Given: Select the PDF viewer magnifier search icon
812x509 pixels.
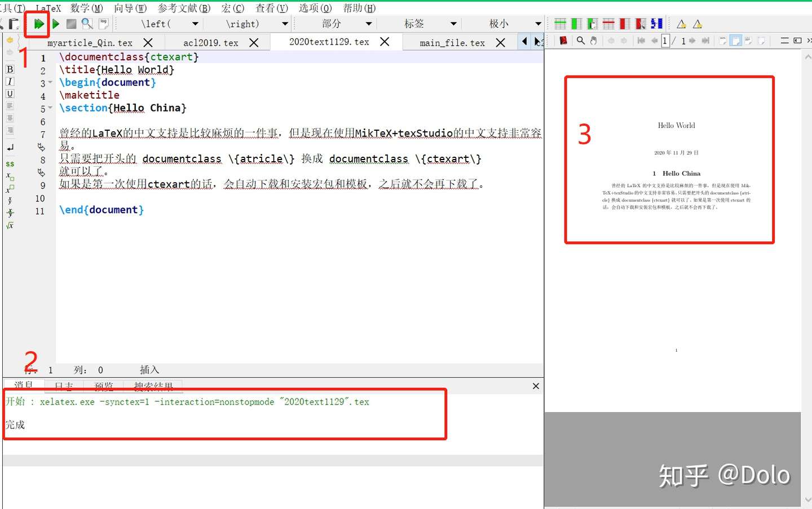Looking at the screenshot, I should click(x=580, y=41).
